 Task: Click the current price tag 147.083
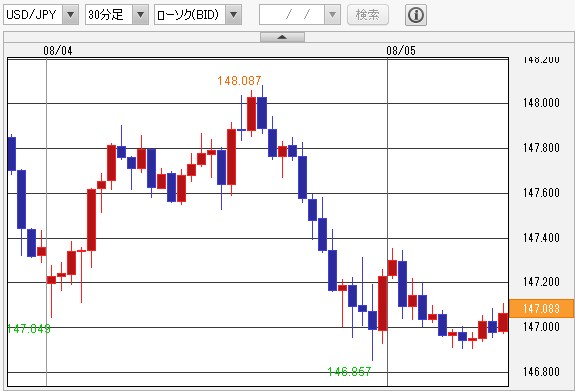pyautogui.click(x=541, y=308)
